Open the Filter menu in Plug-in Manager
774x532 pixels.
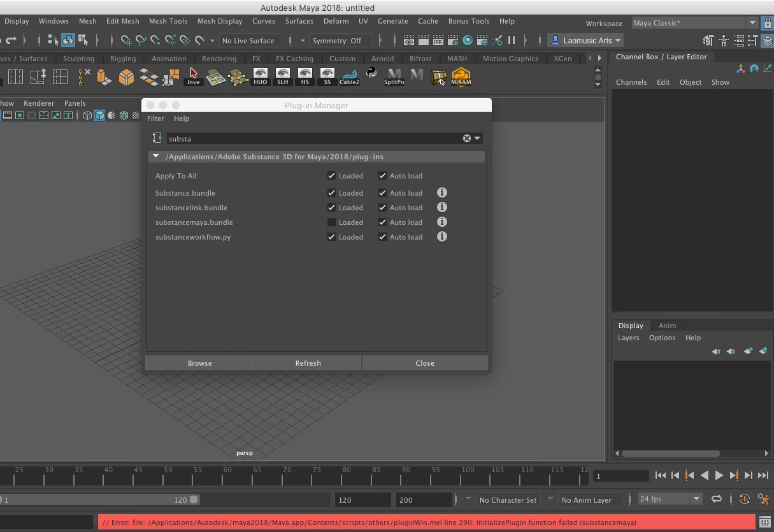[155, 119]
